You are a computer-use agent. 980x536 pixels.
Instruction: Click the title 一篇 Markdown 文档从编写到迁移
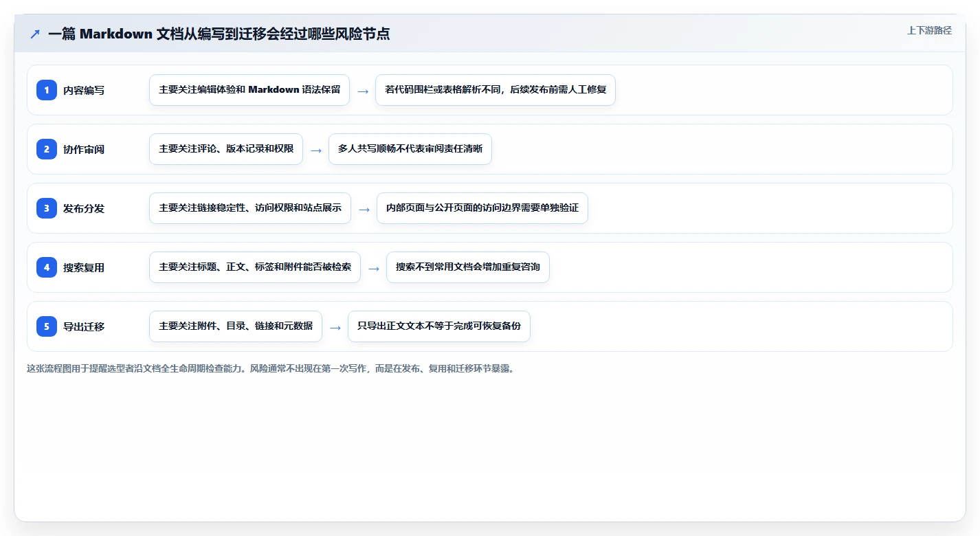[219, 34]
